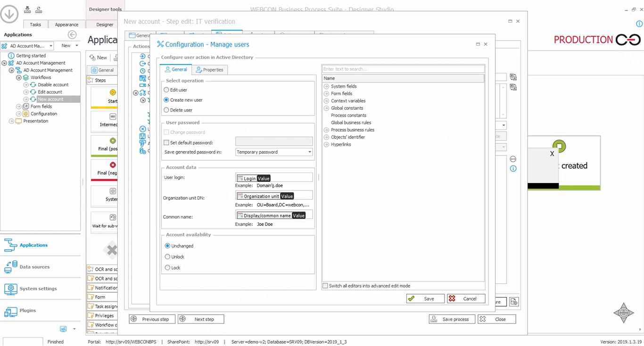The width and height of the screenshot is (644, 346).
Task: Click the search text input field
Action: click(x=403, y=69)
